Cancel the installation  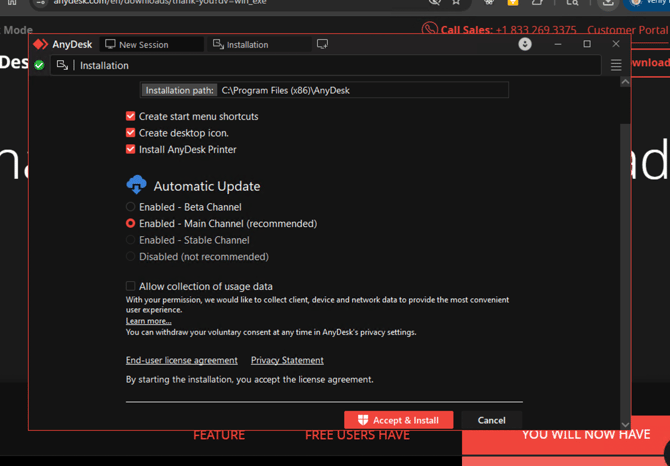tap(491, 420)
